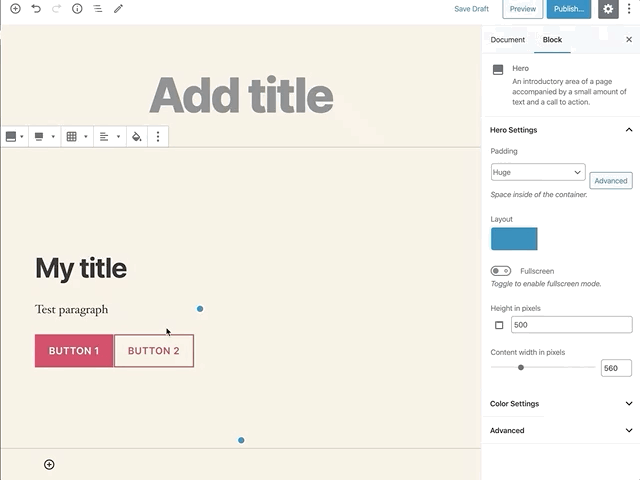Open the content structure info icon
This screenshot has width=640, height=480.
coord(77,9)
